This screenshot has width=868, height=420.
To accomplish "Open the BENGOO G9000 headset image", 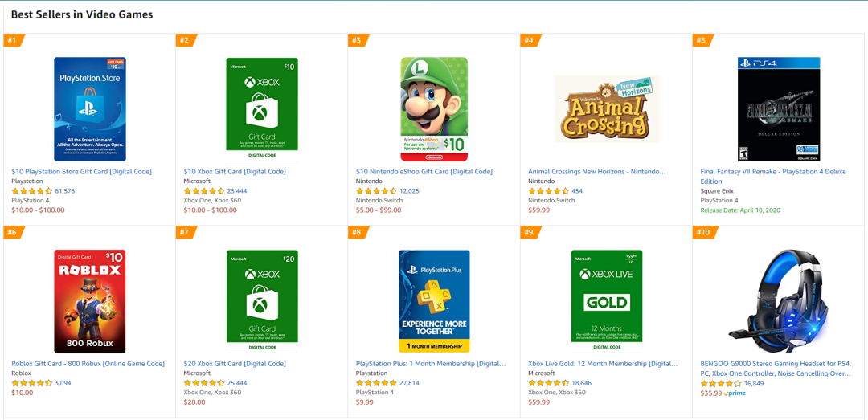I will pos(779,301).
